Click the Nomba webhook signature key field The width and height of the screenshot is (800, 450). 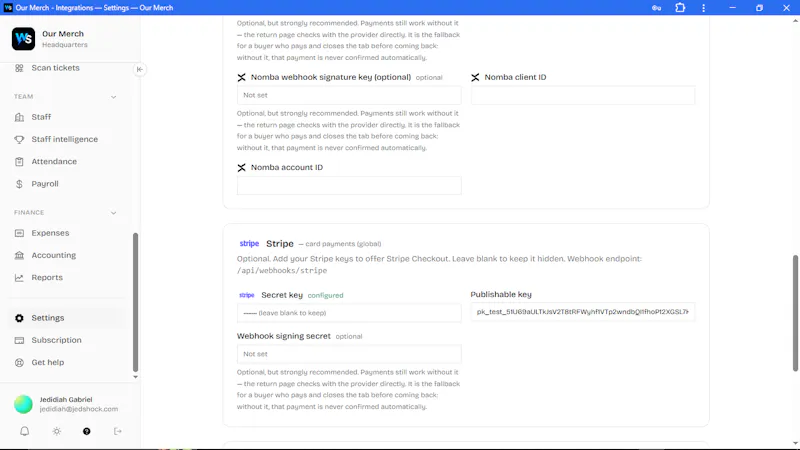click(349, 95)
